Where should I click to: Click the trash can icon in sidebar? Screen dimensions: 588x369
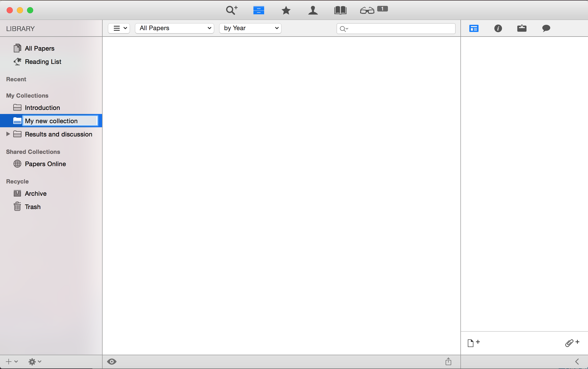click(17, 206)
